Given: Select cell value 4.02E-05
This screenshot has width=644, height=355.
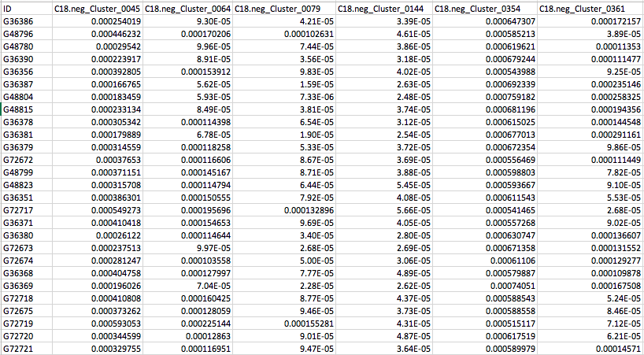Looking at the screenshot, I should [x=384, y=72].
